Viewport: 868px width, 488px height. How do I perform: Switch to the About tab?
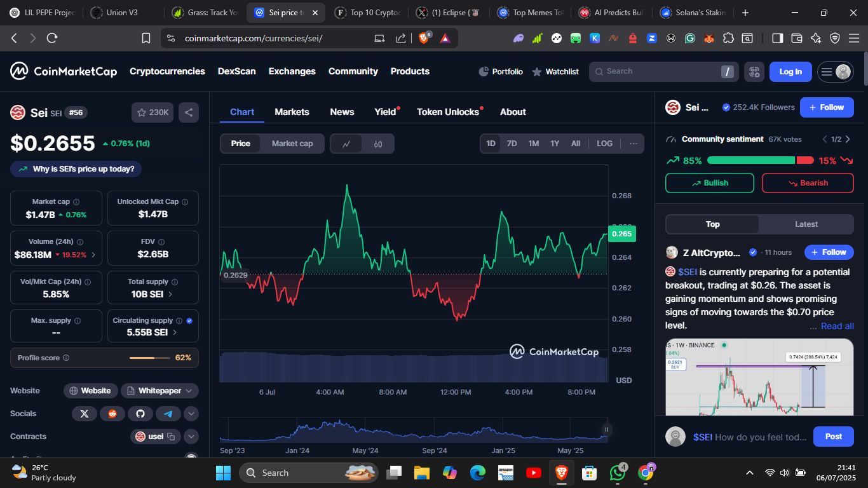point(513,112)
